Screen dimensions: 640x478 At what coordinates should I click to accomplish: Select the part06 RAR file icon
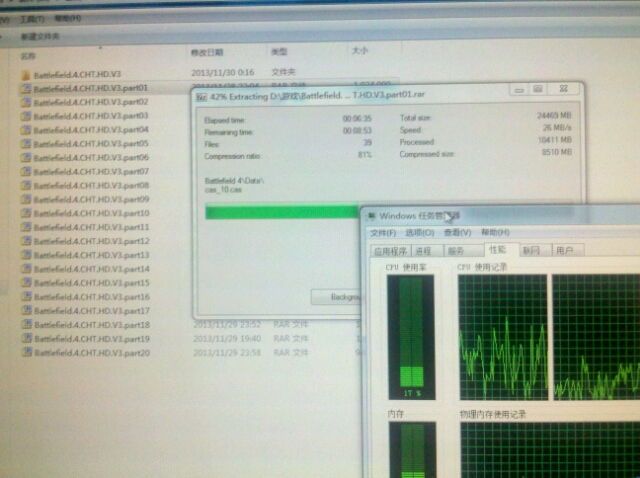(26, 158)
